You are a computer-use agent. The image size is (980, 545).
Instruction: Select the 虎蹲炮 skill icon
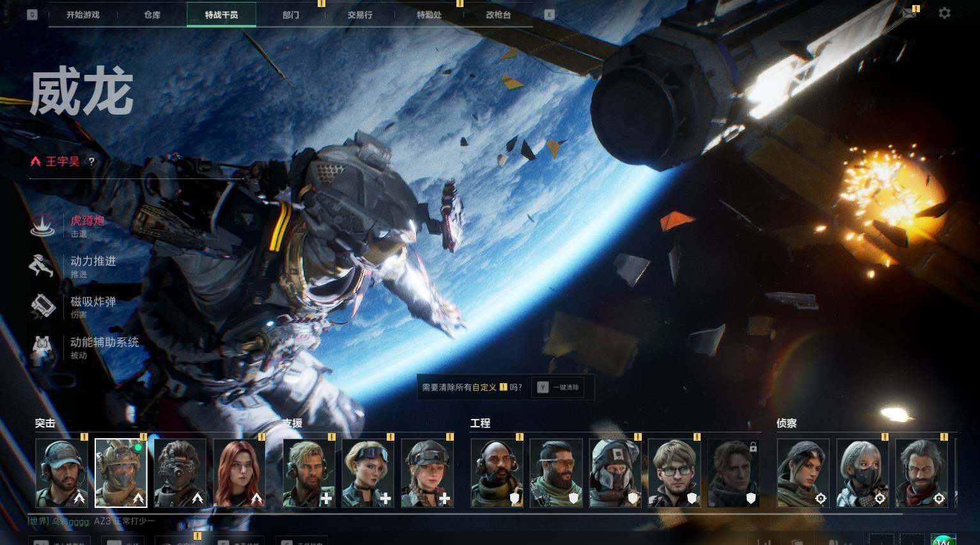[43, 226]
